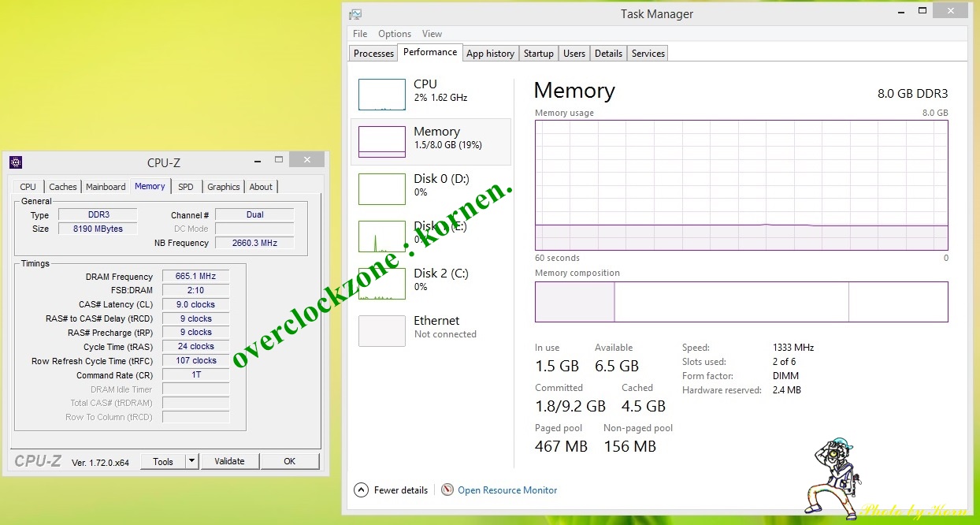Image resolution: width=980 pixels, height=525 pixels.
Task: Click the CPU-Z window title icon
Action: point(16,162)
